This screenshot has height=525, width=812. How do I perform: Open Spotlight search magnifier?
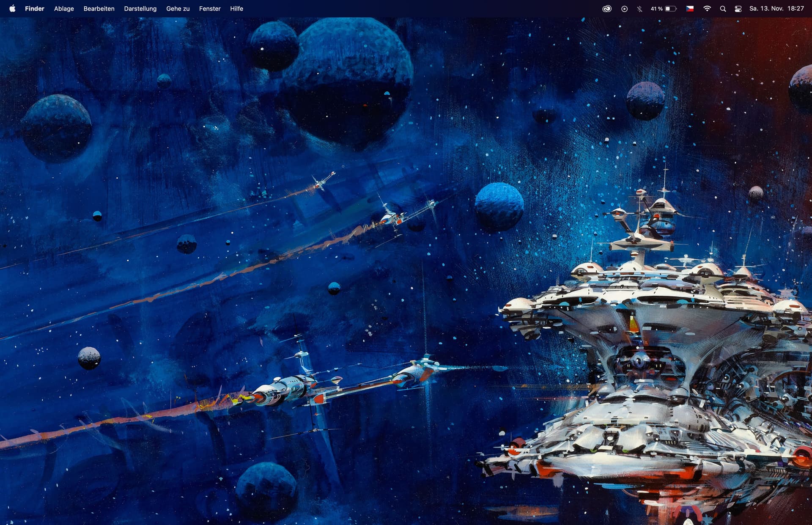point(723,8)
